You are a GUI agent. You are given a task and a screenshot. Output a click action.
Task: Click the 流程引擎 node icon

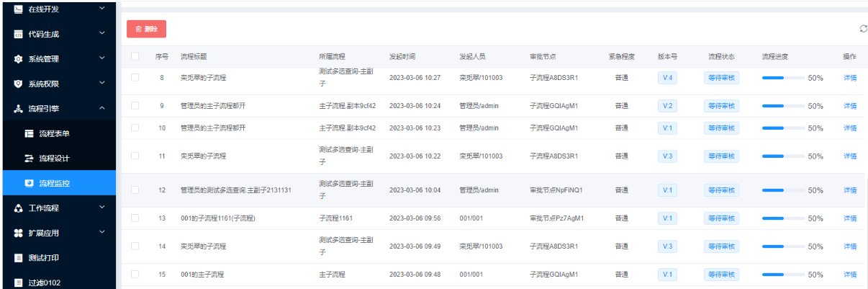click(x=19, y=109)
